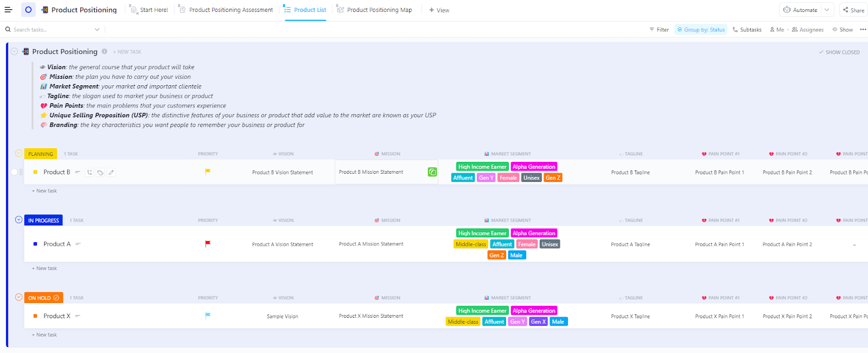
Task: Click the yellow status square for Product B
Action: click(35, 172)
